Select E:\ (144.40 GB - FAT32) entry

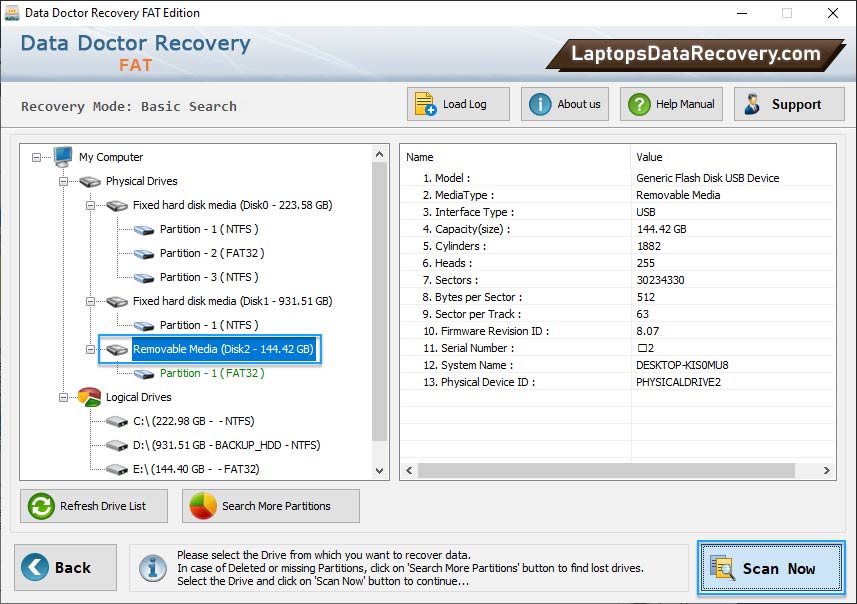196,470
